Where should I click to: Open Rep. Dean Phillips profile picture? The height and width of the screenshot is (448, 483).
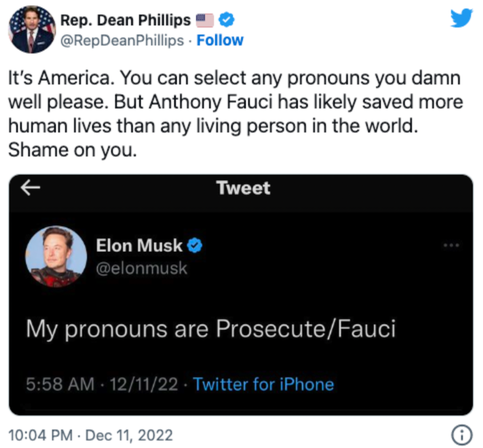[31, 29]
